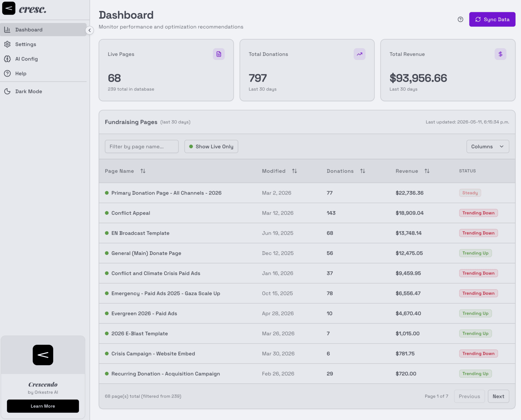Click the Dashboard bar chart icon

click(x=7, y=30)
